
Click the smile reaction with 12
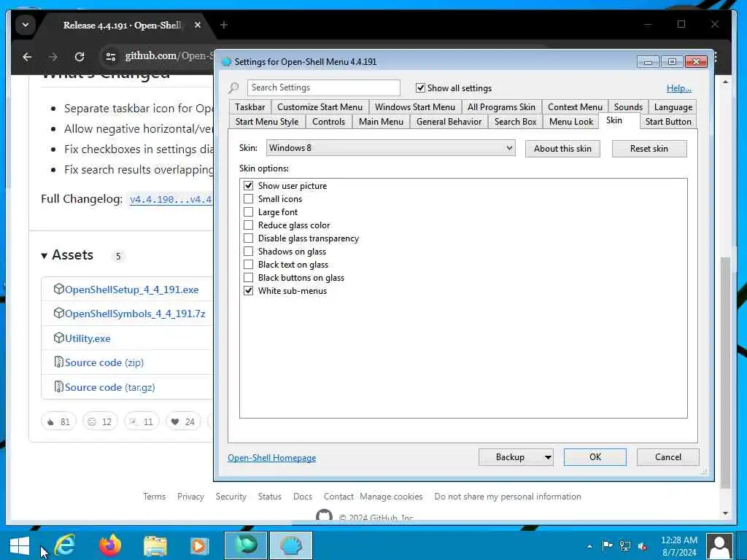[x=100, y=421]
